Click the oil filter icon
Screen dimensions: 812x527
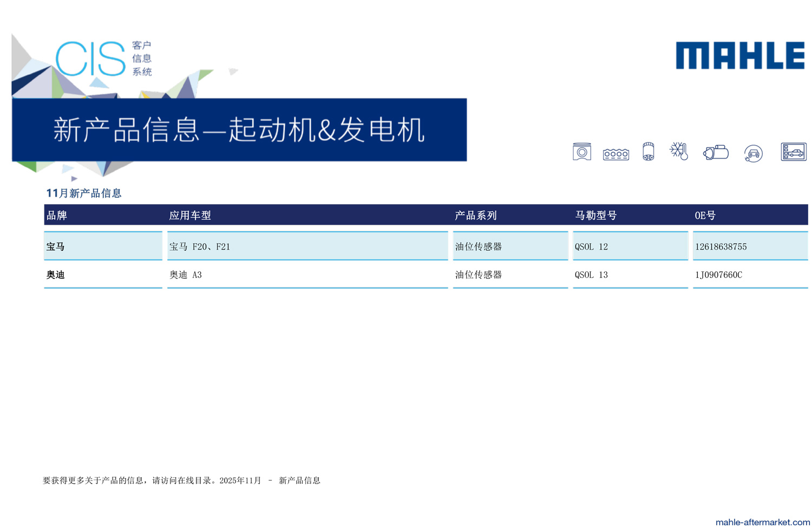click(x=648, y=152)
